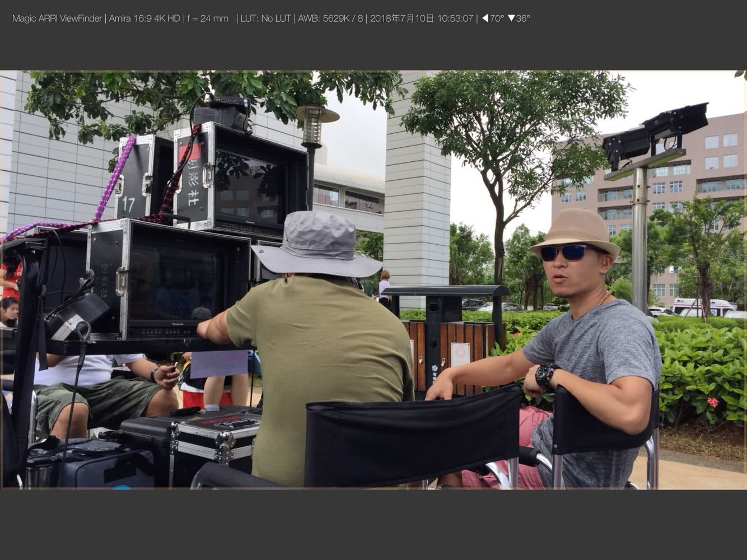747x560 pixels.
Task: Tap the AWB: 5629K / 8 white balance readout
Action: (330, 18)
